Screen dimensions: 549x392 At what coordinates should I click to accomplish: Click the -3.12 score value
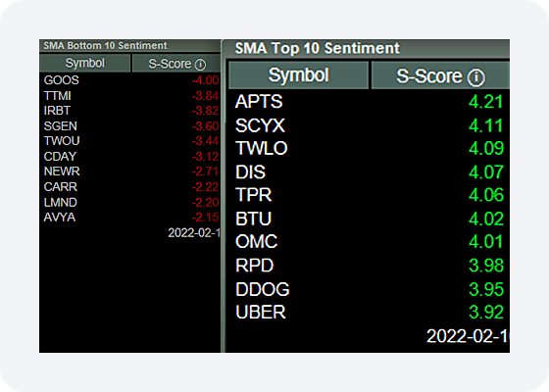coord(205,156)
